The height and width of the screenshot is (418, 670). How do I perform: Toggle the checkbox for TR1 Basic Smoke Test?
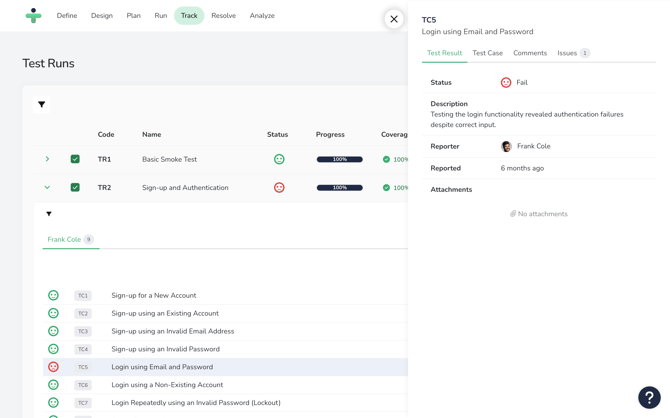(75, 159)
